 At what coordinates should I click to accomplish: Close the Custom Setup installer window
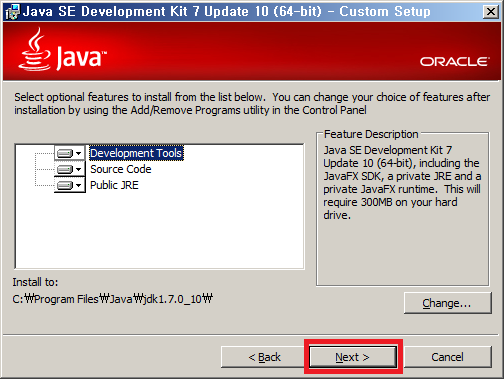491,12
